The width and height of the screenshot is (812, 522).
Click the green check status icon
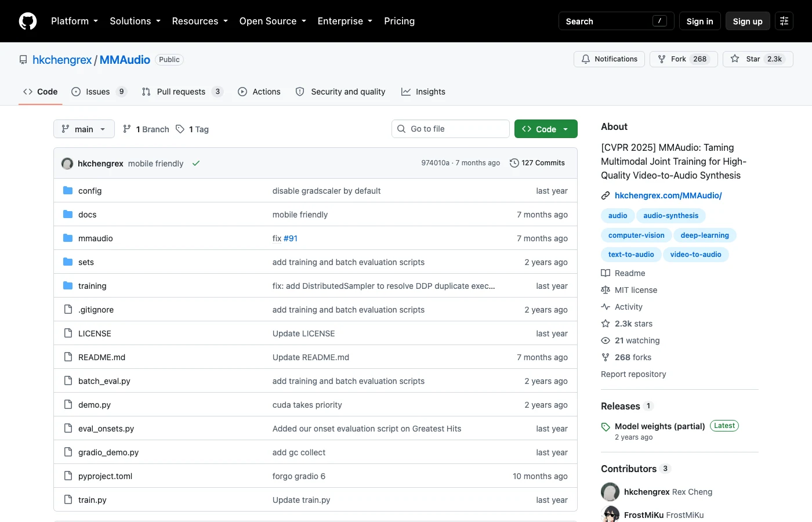coord(196,164)
